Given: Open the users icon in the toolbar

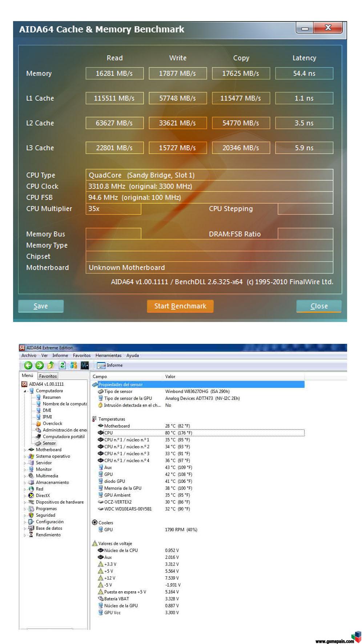Looking at the screenshot, I should pyautogui.click(x=74, y=365).
